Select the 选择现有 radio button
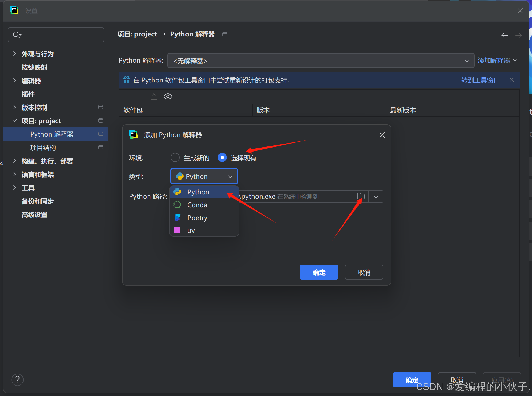 pyautogui.click(x=222, y=158)
